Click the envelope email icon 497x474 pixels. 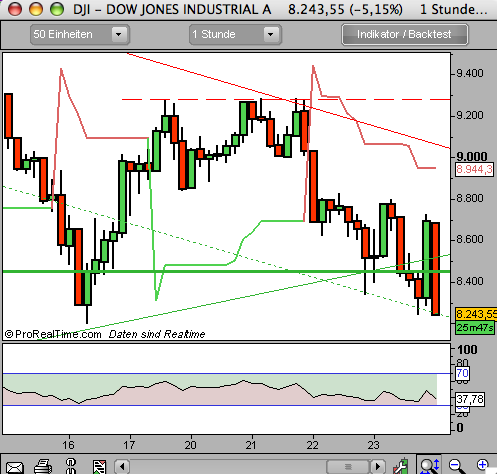[x=14, y=467]
